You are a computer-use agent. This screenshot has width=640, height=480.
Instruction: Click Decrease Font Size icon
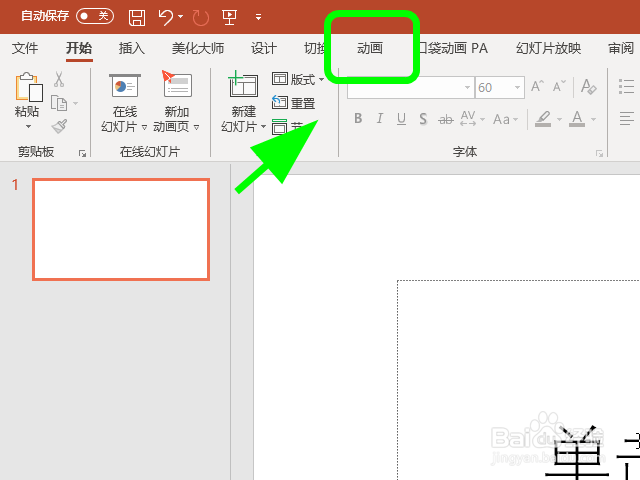click(x=559, y=87)
